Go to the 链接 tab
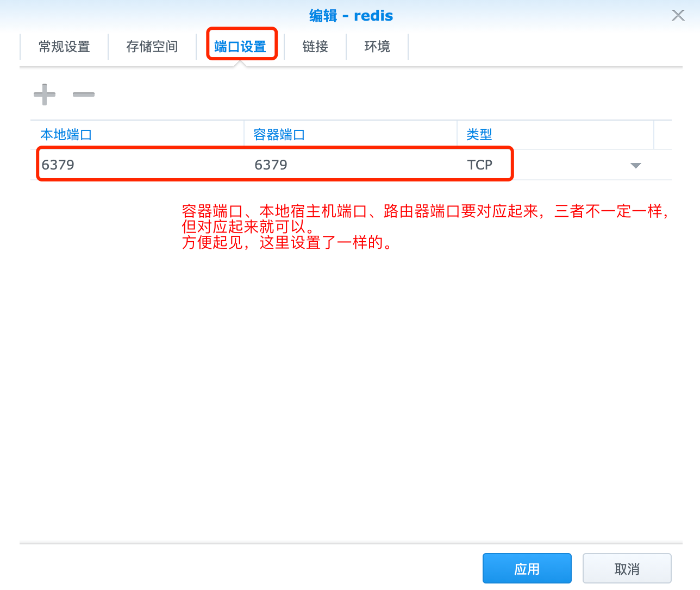Screen dimensions: 700x590 pyautogui.click(x=315, y=47)
